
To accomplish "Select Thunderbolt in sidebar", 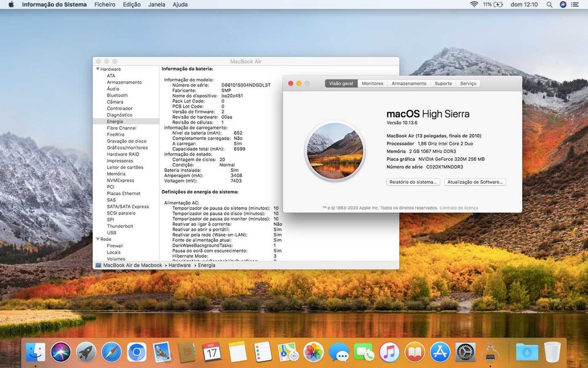I will tap(120, 226).
